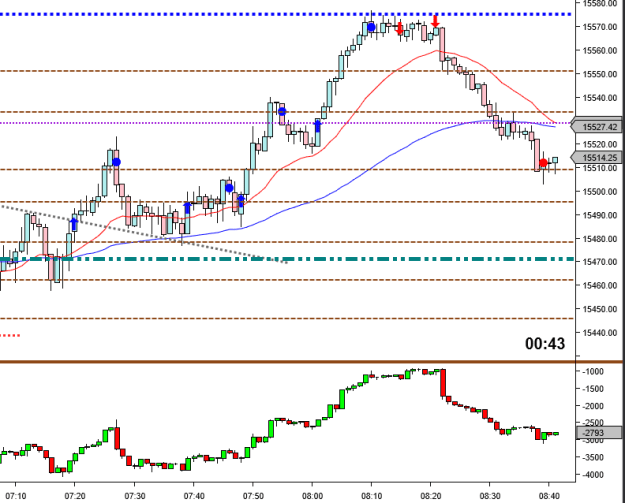Click the 08:10 time axis label
This screenshot has height=503, width=625.
[371, 496]
